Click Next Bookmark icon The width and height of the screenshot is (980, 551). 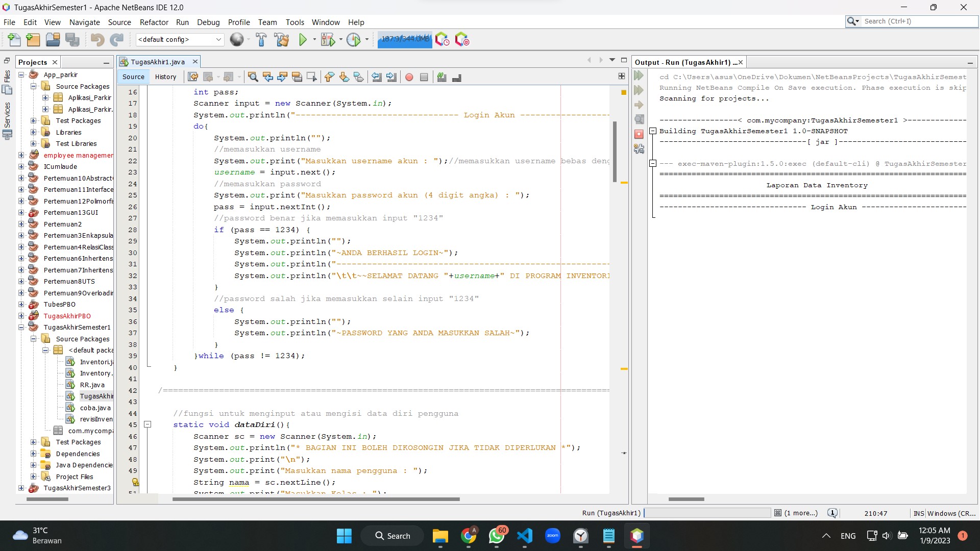pos(344,77)
